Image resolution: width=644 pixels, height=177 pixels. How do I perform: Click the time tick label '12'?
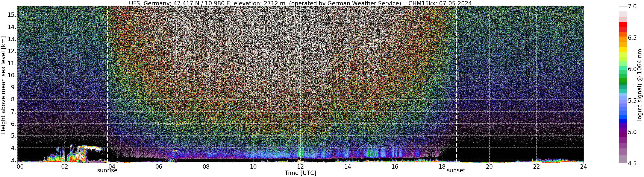coord(300,167)
